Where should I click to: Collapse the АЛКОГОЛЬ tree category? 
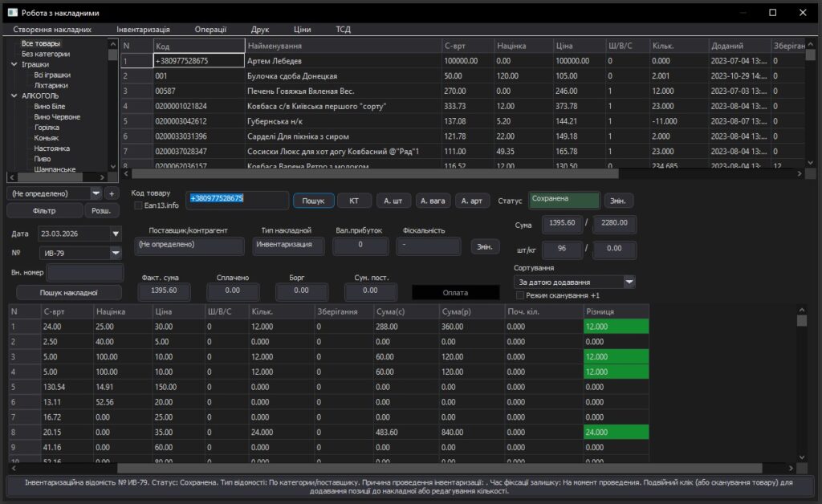(x=14, y=96)
